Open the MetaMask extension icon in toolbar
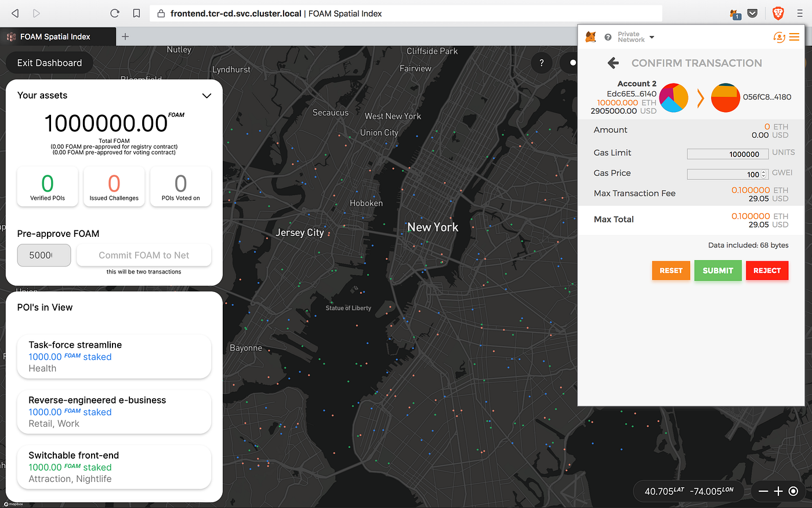Image resolution: width=812 pixels, height=508 pixels. click(735, 13)
